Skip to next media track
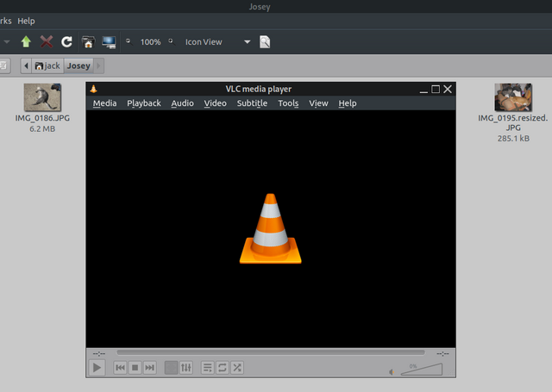Image resolution: width=552 pixels, height=392 pixels. (149, 368)
